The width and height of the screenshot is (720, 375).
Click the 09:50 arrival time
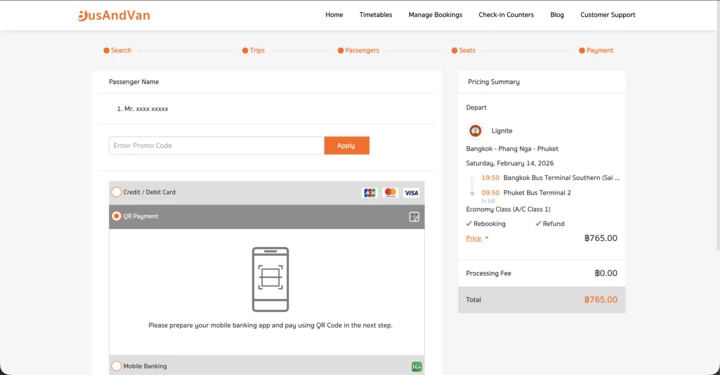[490, 193]
